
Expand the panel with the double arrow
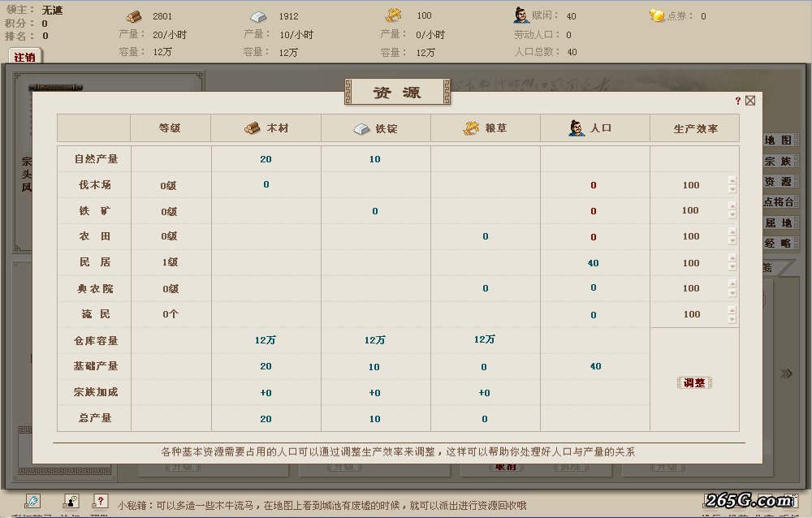(786, 373)
